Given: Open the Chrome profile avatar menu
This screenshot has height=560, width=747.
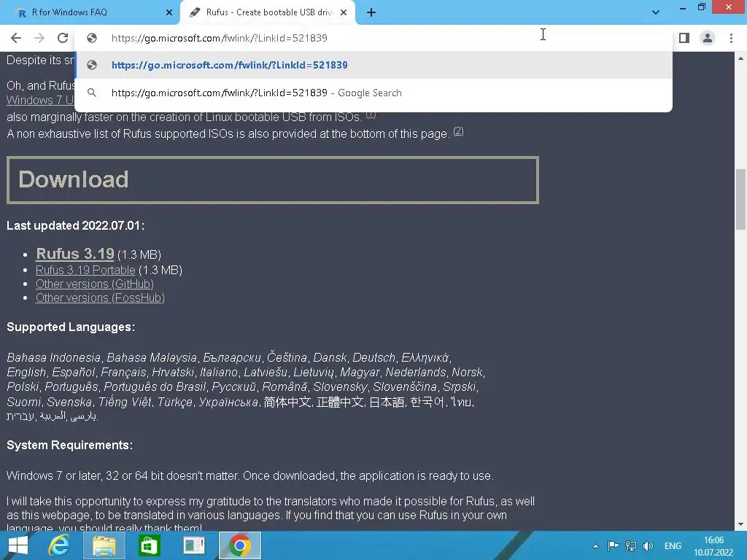Looking at the screenshot, I should [708, 38].
